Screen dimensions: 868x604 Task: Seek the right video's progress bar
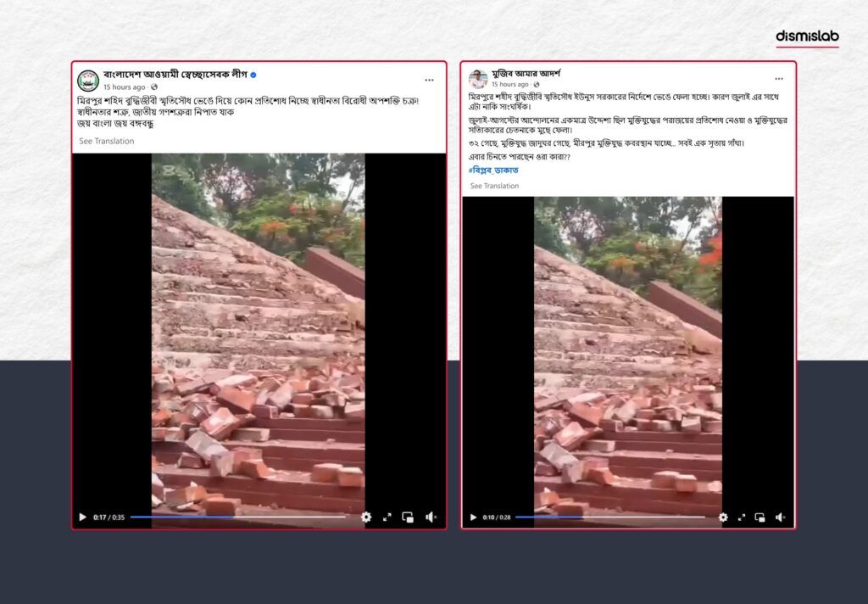610,517
